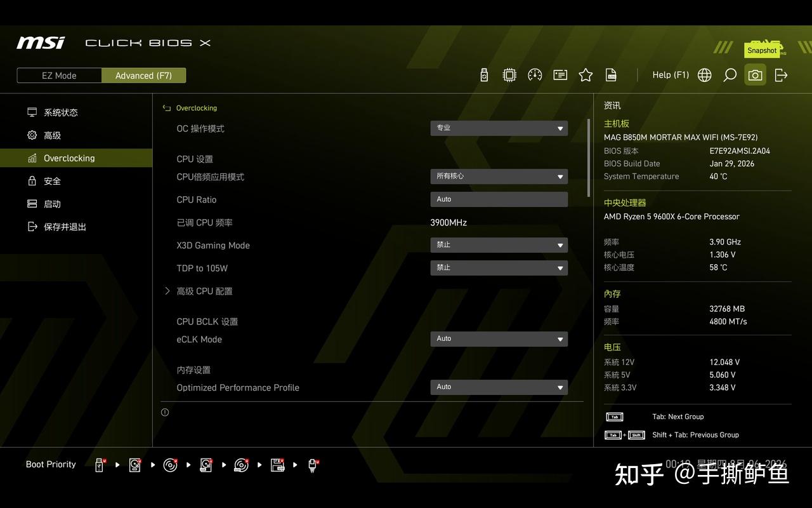Click the ID card icon in toolbar
Viewport: 812px width, 508px height.
click(560, 75)
